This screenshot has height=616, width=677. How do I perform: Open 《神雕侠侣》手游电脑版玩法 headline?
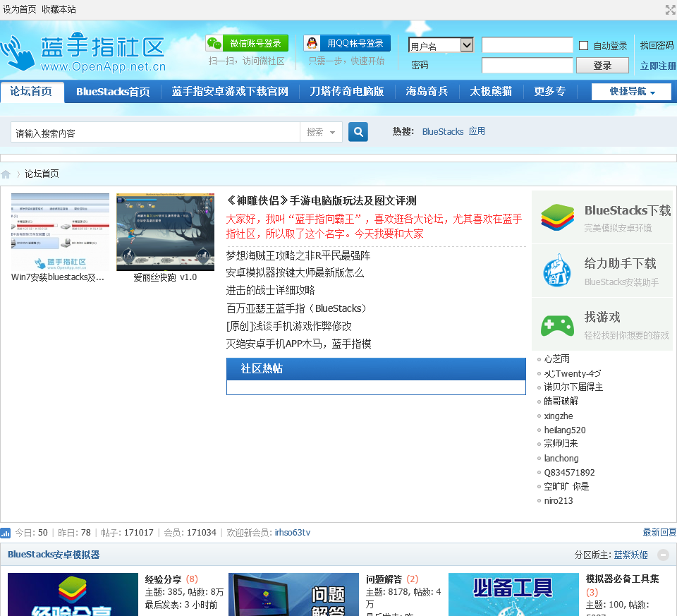tap(322, 200)
